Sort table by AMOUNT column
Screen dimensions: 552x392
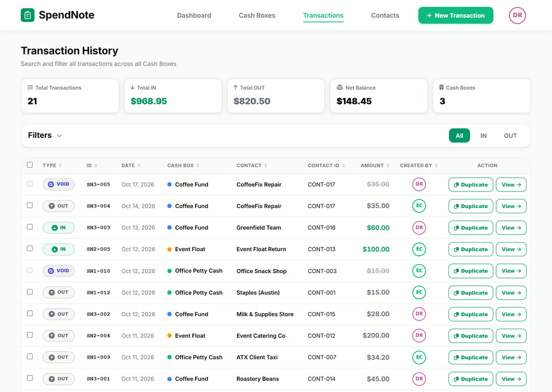pos(375,166)
